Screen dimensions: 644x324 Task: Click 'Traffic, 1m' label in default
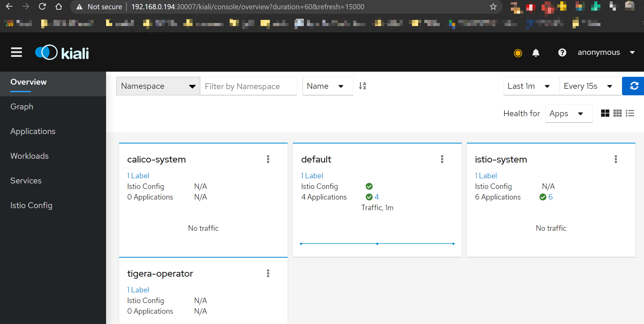(x=377, y=207)
